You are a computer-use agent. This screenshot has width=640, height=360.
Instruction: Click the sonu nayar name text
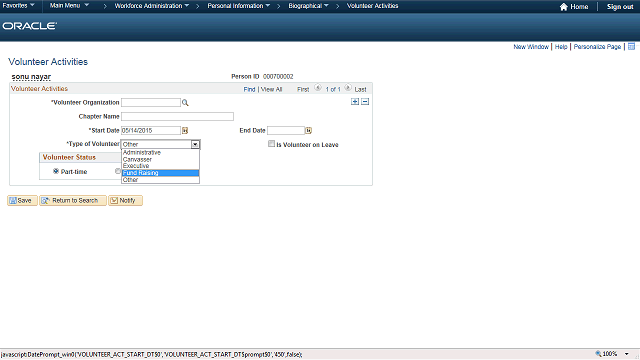31,77
